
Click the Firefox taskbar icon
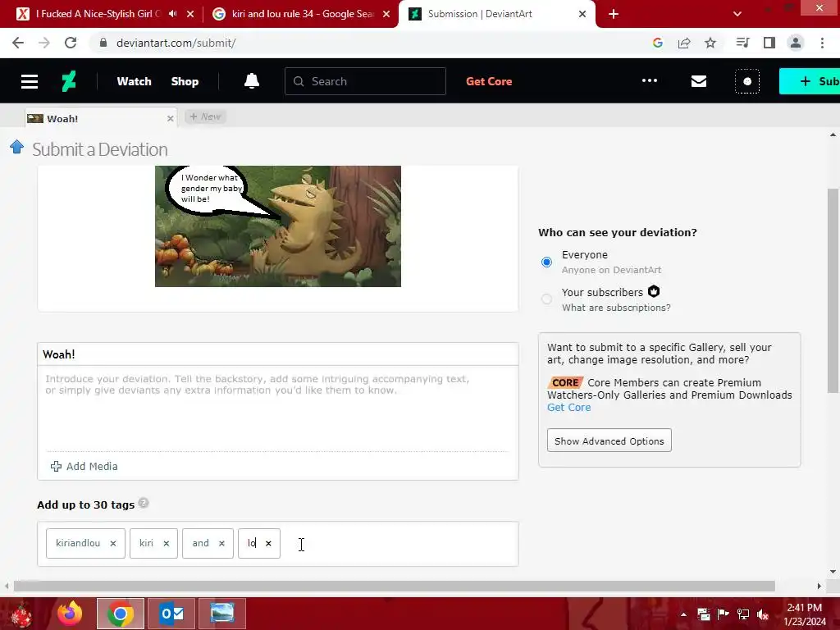click(70, 614)
